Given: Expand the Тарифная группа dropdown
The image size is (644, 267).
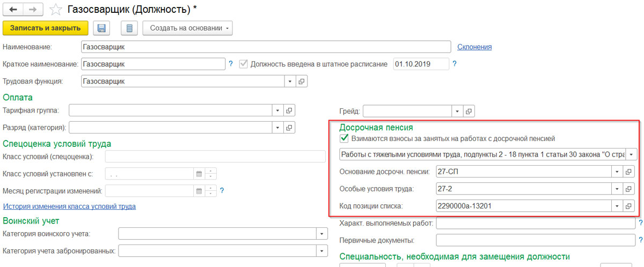Looking at the screenshot, I should [277, 110].
